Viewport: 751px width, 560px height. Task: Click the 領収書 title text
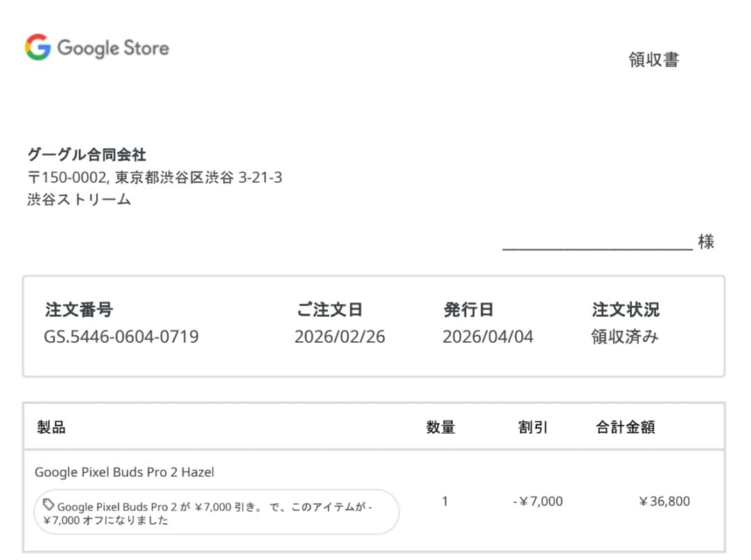[x=654, y=60]
